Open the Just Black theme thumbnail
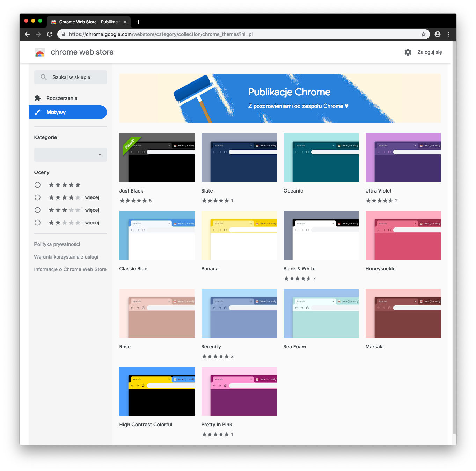 [x=157, y=158]
